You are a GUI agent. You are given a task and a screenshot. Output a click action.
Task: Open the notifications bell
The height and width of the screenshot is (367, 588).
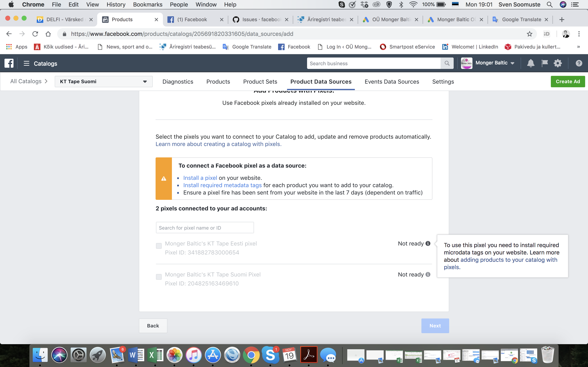pyautogui.click(x=531, y=63)
